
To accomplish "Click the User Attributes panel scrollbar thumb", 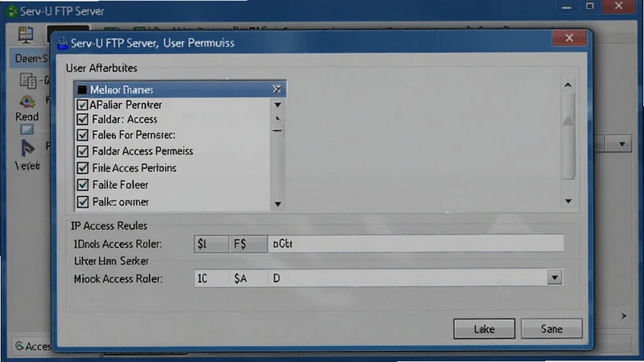I will pos(568,135).
